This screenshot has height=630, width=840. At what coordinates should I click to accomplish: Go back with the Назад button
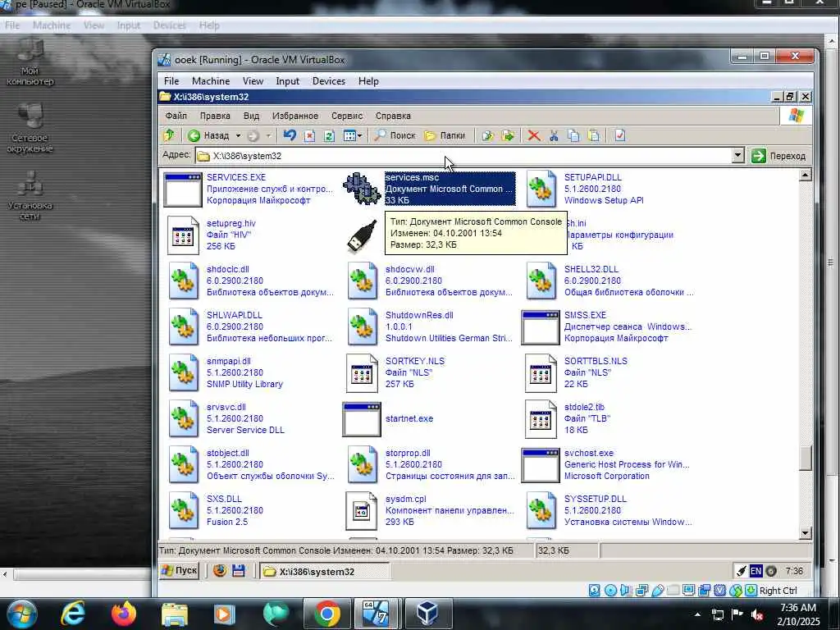pyautogui.click(x=209, y=135)
